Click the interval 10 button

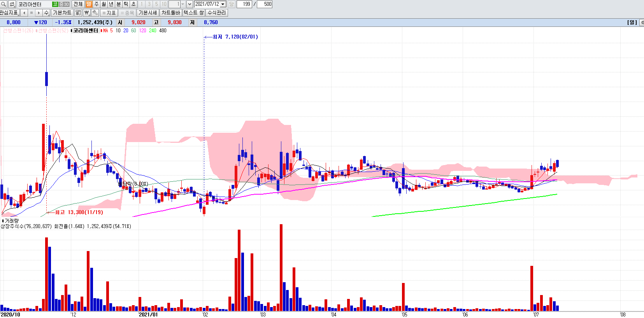[x=164, y=4]
